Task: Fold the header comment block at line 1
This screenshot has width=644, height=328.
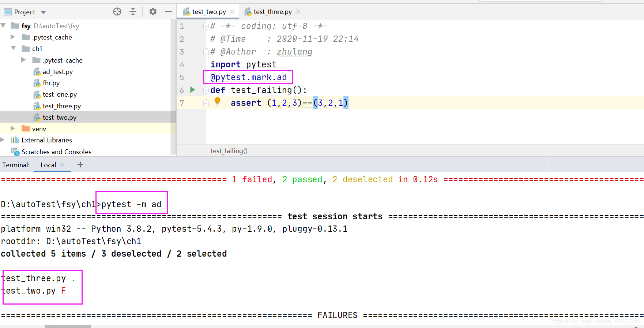Action: pyautogui.click(x=206, y=26)
